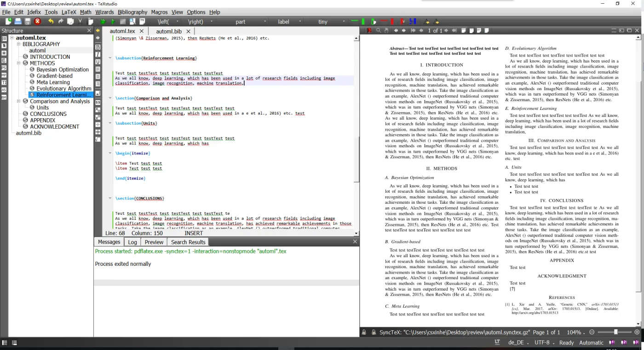This screenshot has width=644, height=350.
Task: Collapse the METHODS node in the structure tree
Action: pyautogui.click(x=19, y=63)
